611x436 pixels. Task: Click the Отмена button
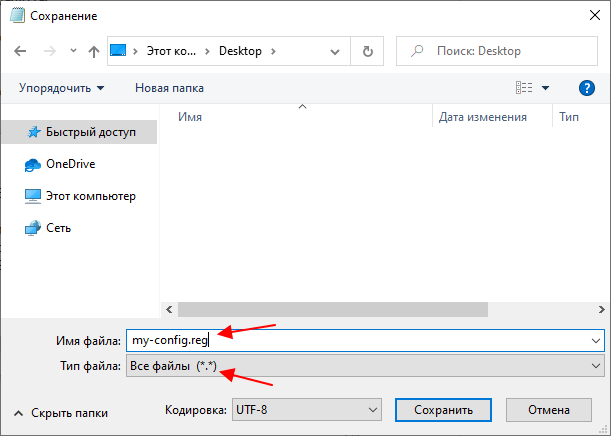549,410
